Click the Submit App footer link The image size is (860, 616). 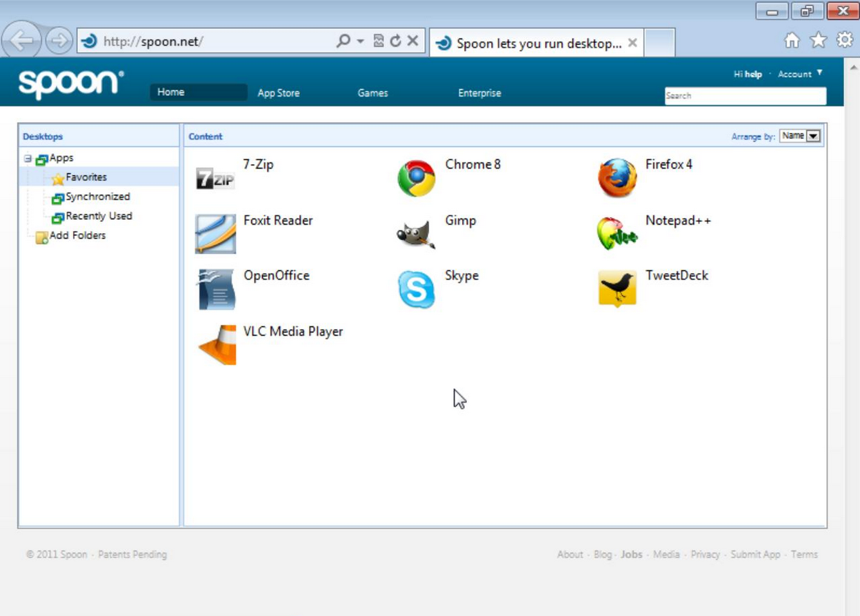756,554
